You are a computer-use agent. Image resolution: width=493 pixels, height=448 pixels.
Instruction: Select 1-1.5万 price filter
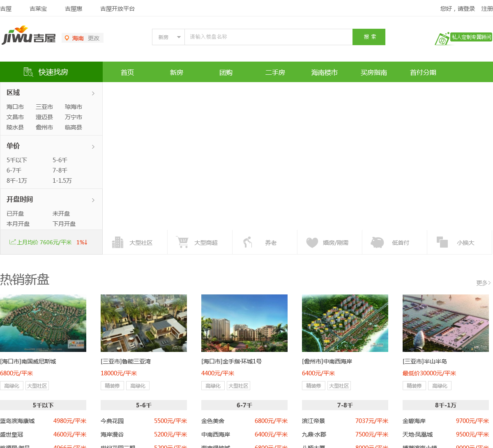(x=62, y=181)
